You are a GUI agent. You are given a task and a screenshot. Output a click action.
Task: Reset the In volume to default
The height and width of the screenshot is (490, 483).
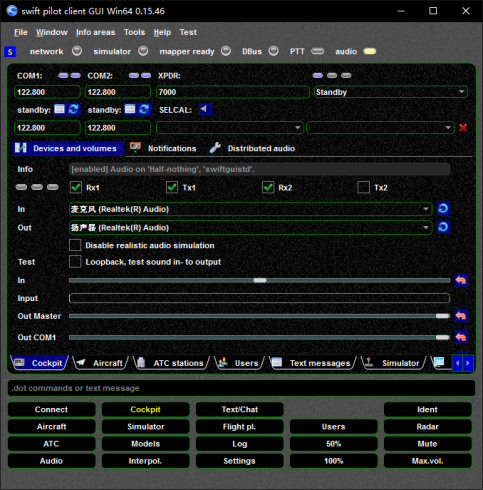click(x=461, y=280)
